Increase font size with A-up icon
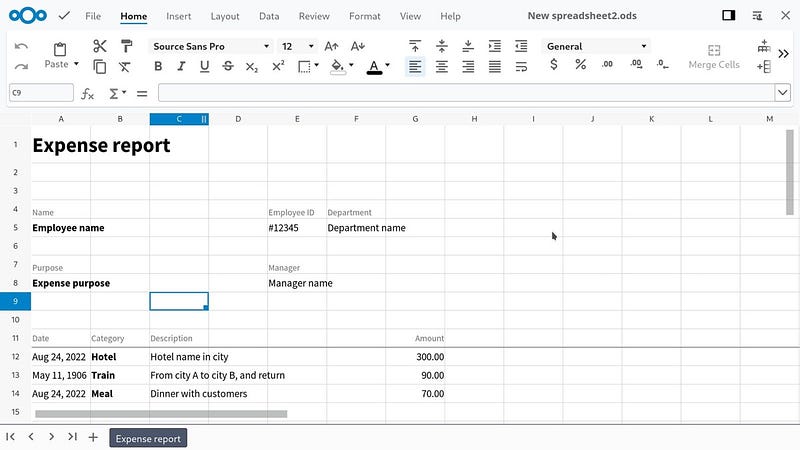The height and width of the screenshot is (450, 800). click(x=331, y=46)
